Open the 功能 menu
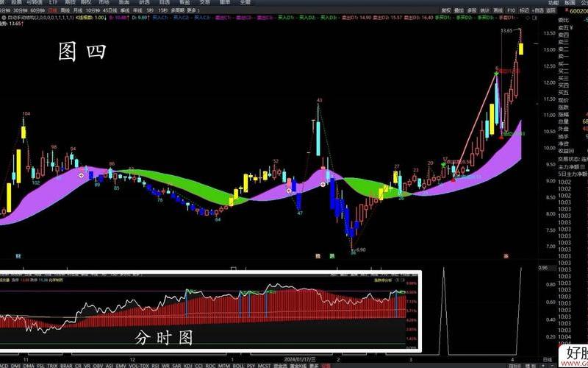Image resolution: width=588 pixels, height=368 pixels. click(x=553, y=3)
